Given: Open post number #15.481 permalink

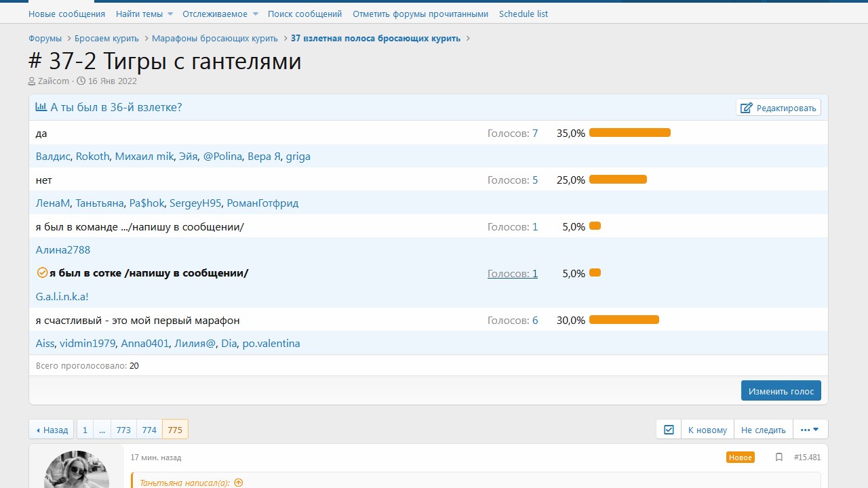Looking at the screenshot, I should click(807, 457).
